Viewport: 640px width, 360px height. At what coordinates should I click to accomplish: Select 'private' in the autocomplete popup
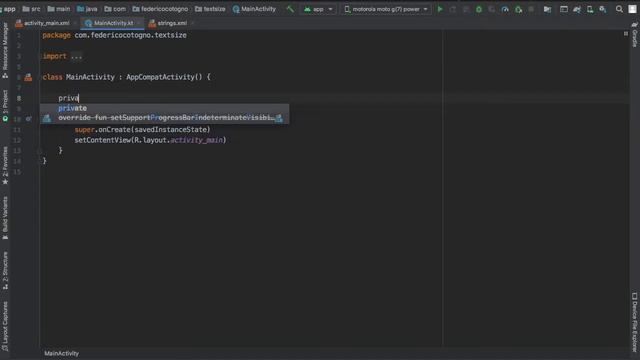(164, 108)
